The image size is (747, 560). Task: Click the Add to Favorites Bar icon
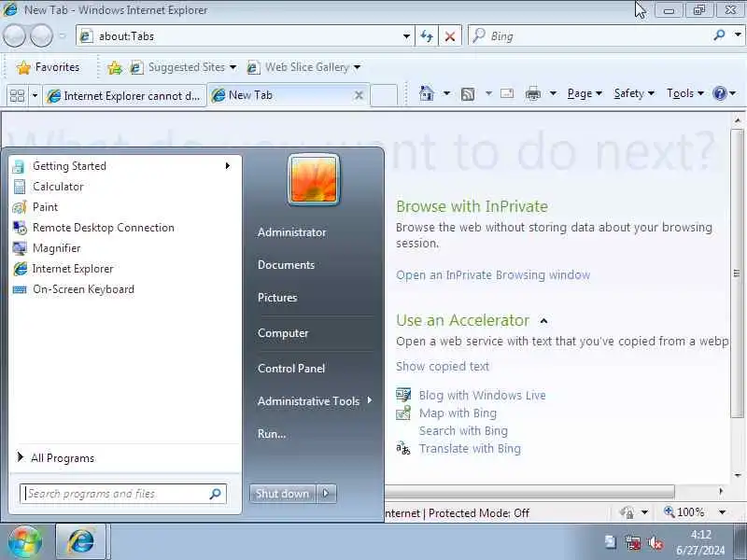point(114,67)
